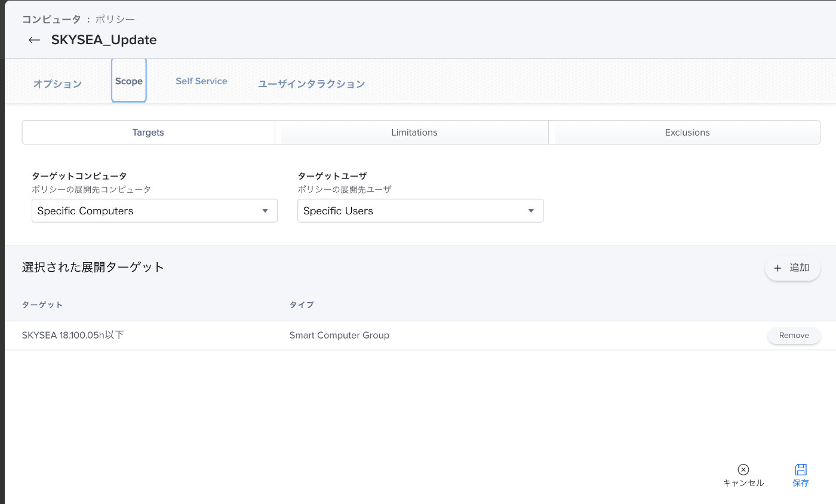The image size is (836, 504).
Task: Select the Targets sub-tab
Action: pyautogui.click(x=148, y=133)
